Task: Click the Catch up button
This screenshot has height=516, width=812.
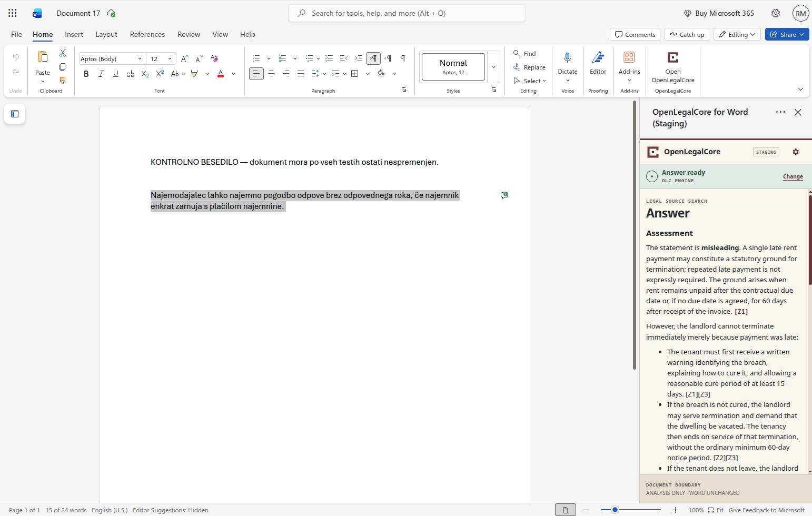Action: 687,34
